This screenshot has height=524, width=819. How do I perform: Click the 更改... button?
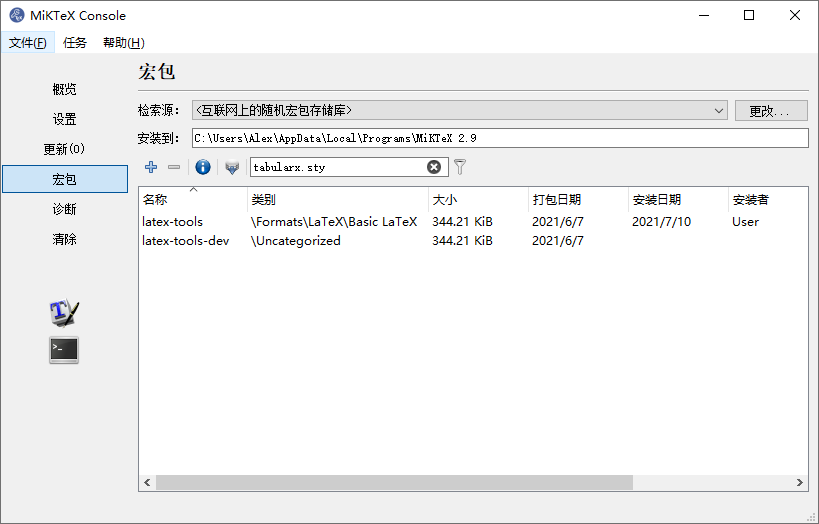click(x=771, y=110)
